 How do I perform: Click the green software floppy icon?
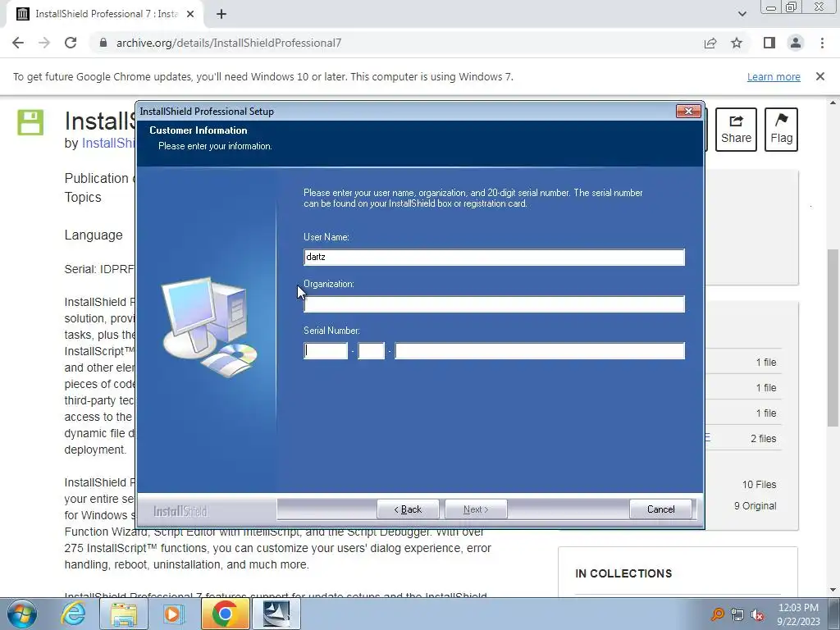coord(30,122)
